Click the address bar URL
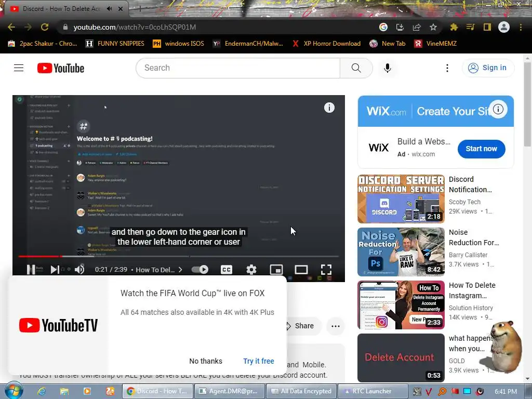The width and height of the screenshot is (532, 399). tap(135, 27)
